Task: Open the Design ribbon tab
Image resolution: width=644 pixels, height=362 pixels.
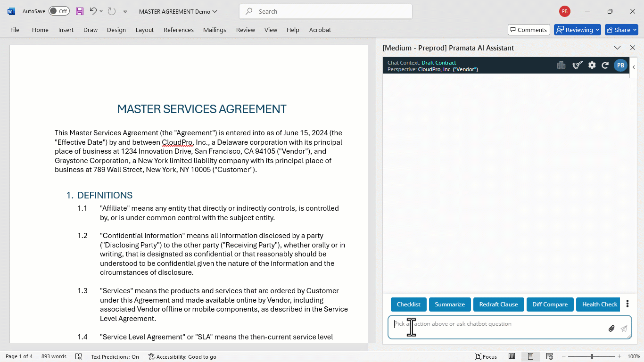Action: click(x=116, y=30)
